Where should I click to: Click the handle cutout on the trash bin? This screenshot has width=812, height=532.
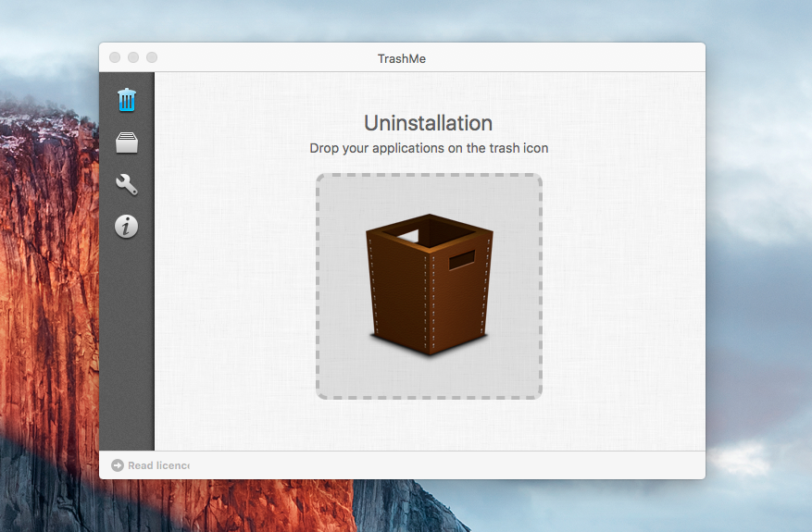[461, 260]
